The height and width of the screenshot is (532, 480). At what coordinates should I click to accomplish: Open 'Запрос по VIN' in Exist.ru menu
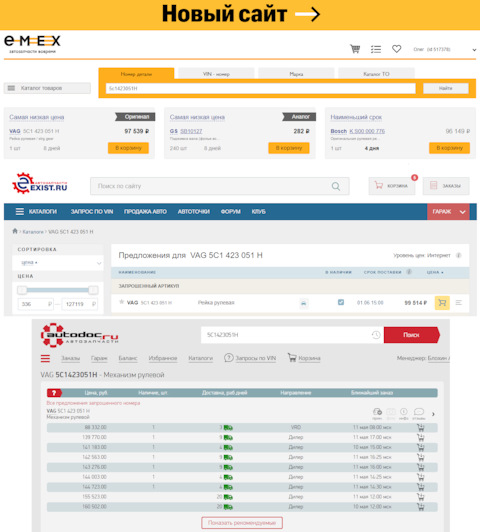click(x=92, y=212)
